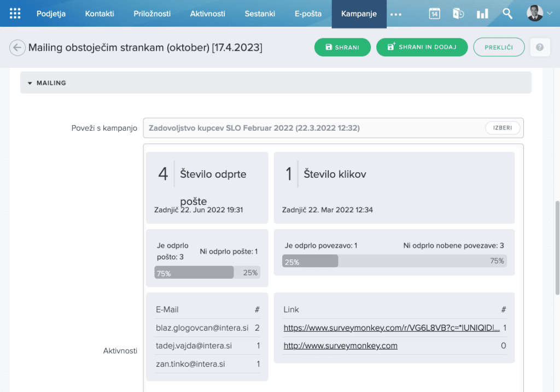Image resolution: width=560 pixels, height=392 pixels.
Task: Open the bar chart reports icon
Action: coord(482,14)
